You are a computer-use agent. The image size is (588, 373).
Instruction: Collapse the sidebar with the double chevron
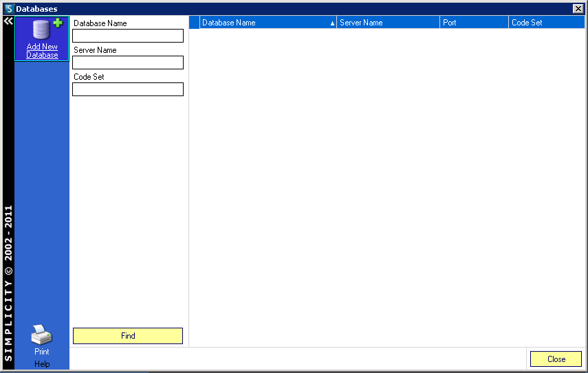(x=8, y=21)
